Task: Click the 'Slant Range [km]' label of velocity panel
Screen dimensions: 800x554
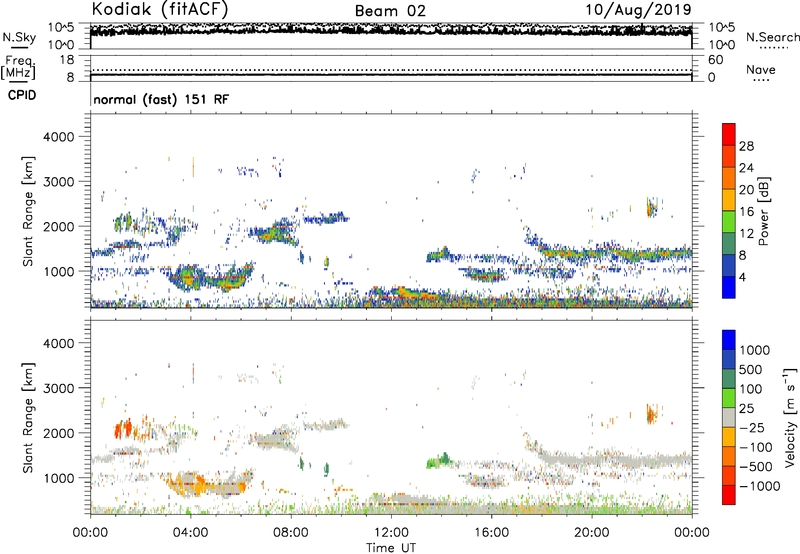Action: tap(28, 418)
